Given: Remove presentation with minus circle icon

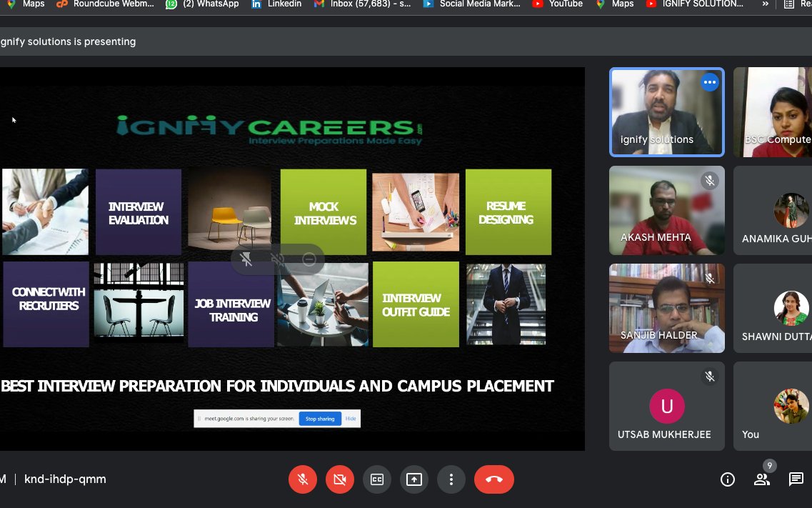Looking at the screenshot, I should click(309, 259).
